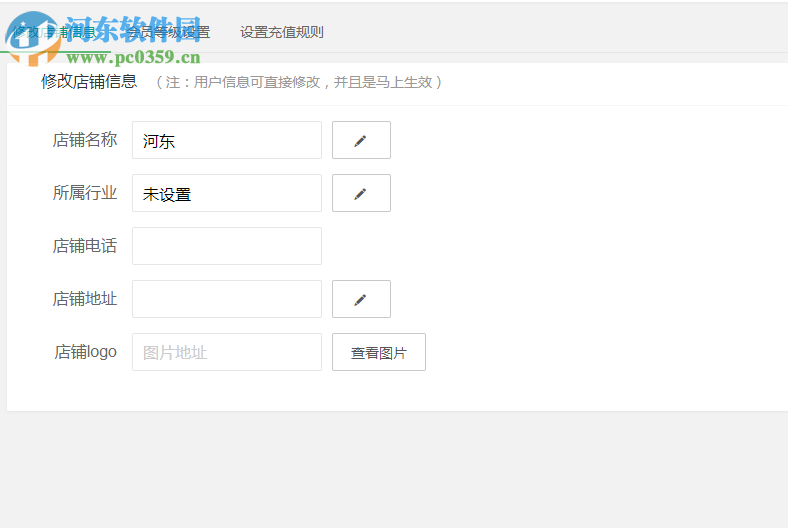The width and height of the screenshot is (788, 528).
Task: Select the 修改店铺信息 tab
Action: 54,33
